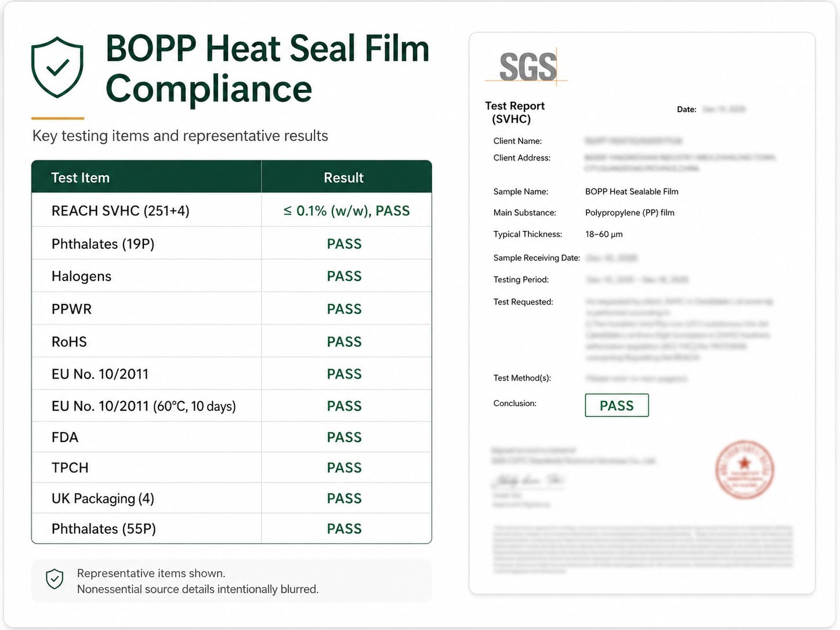Screen dimensions: 840x630
Task: Click PASS result for the 60°C, 10 days row
Action: 344,406
